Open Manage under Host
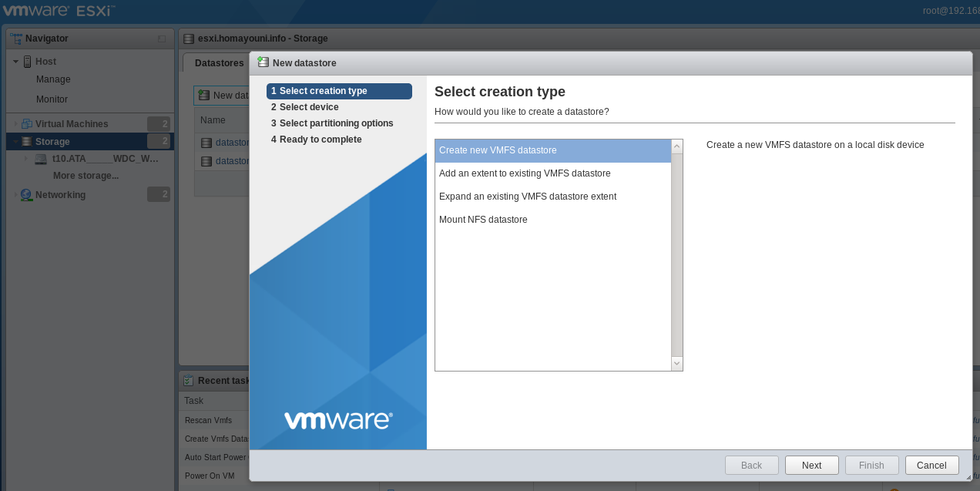Viewport: 980px width, 491px height. tap(53, 79)
